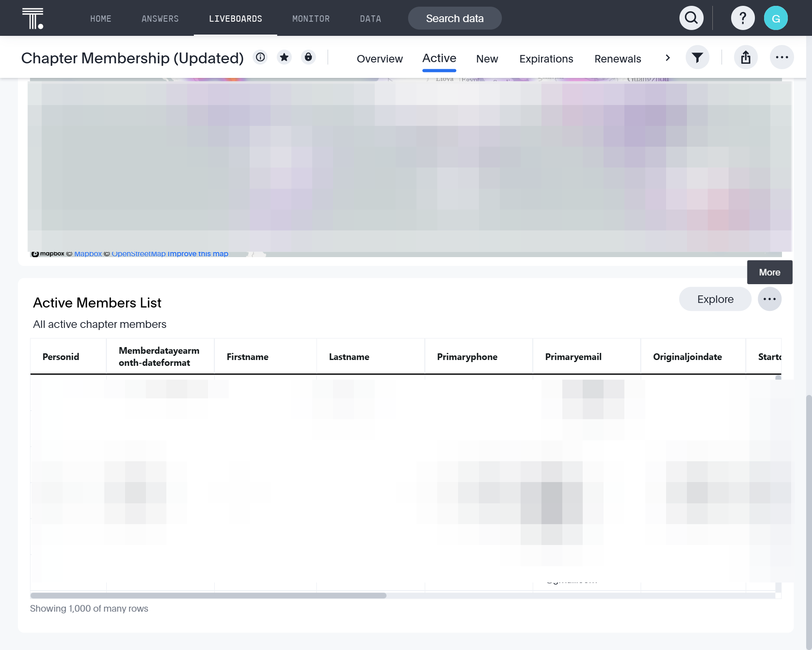This screenshot has width=812, height=650.
Task: Open Liveboard more options menu
Action: (x=782, y=57)
